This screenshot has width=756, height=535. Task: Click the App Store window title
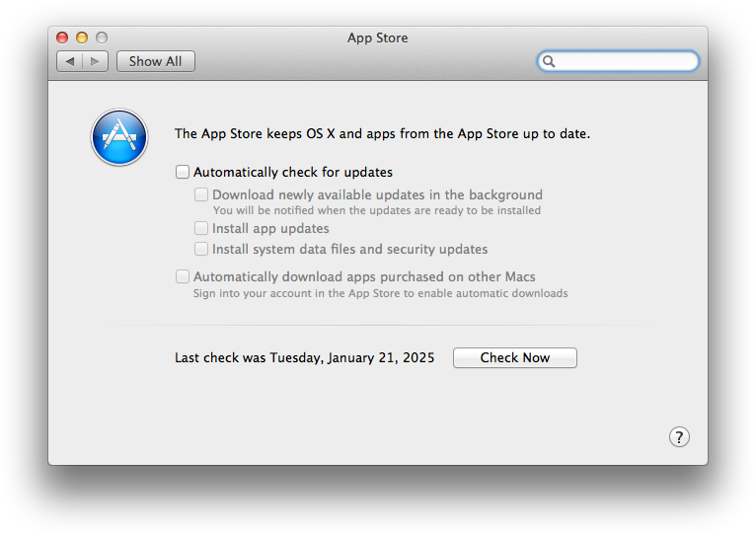[377, 38]
